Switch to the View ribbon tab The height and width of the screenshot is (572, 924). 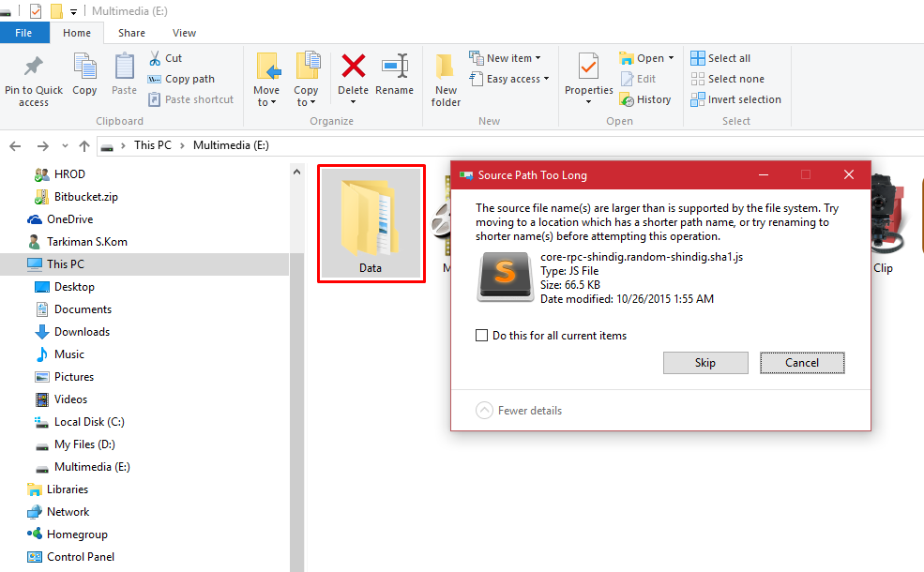tap(184, 32)
